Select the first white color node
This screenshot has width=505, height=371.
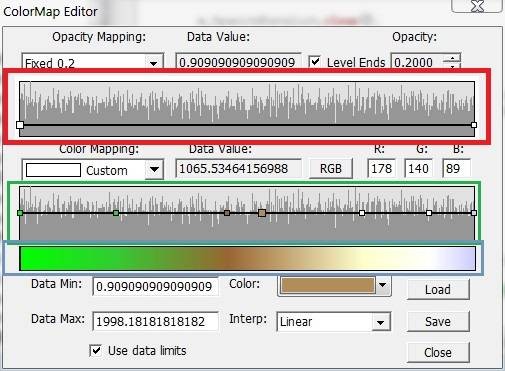(362, 213)
